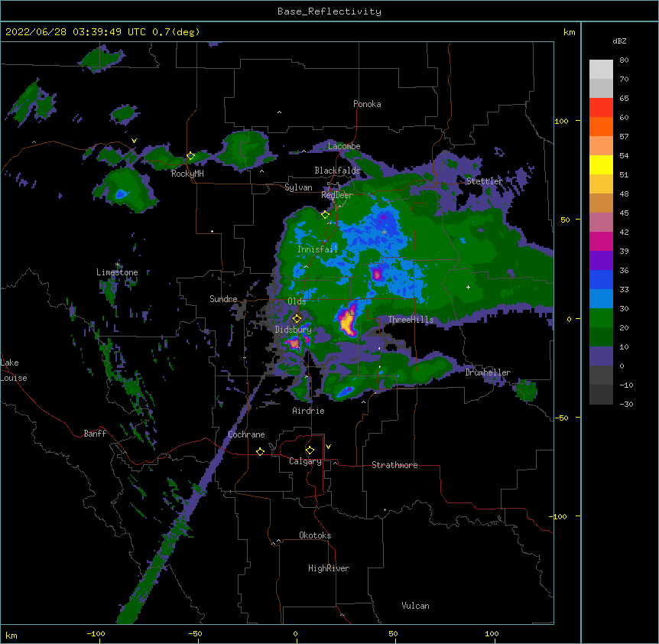Image resolution: width=659 pixels, height=644 pixels.
Task: Select the Strathmore label
Action: (394, 465)
